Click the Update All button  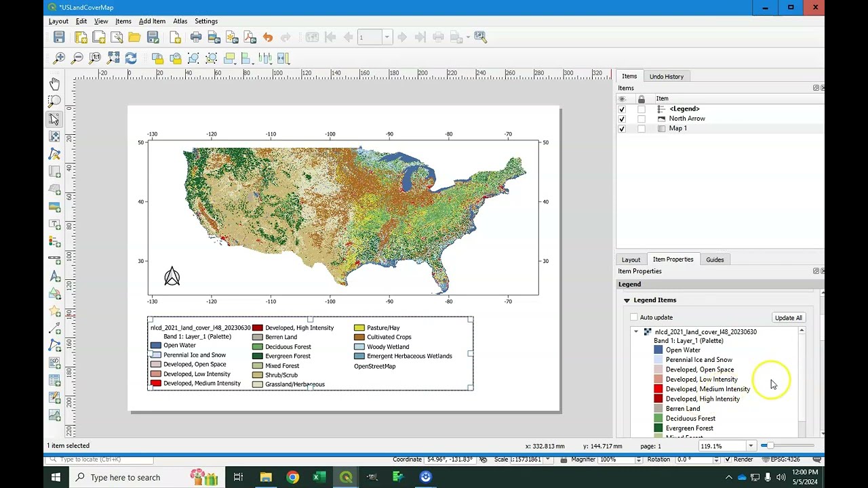(788, 318)
